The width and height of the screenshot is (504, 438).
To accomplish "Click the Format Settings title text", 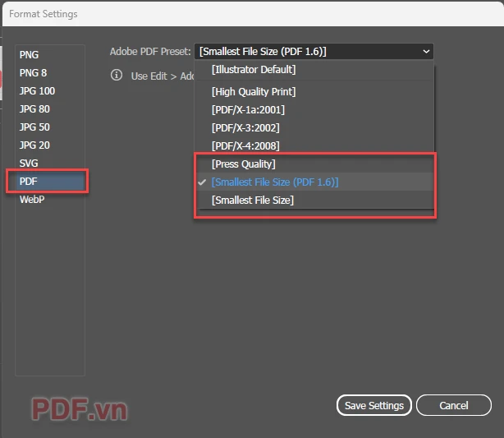I will (x=44, y=14).
